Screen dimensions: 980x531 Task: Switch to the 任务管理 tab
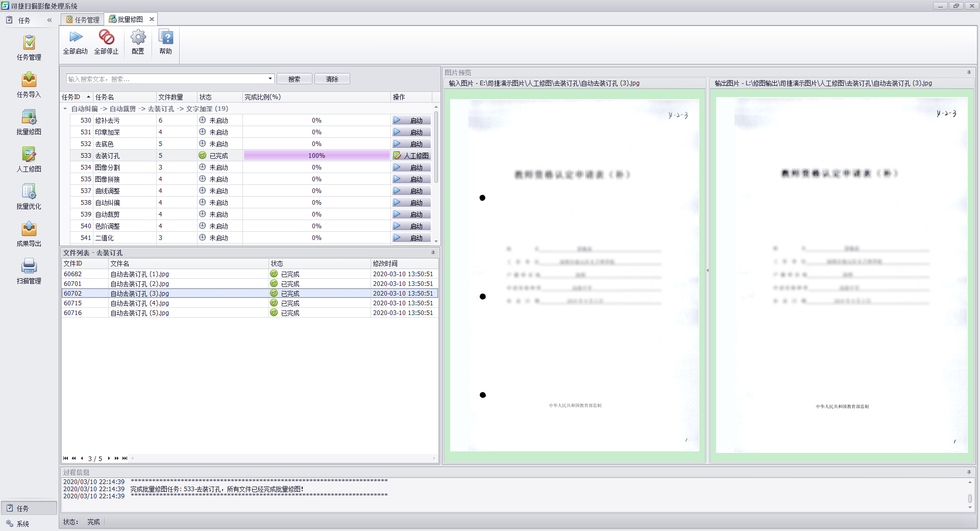(x=83, y=20)
